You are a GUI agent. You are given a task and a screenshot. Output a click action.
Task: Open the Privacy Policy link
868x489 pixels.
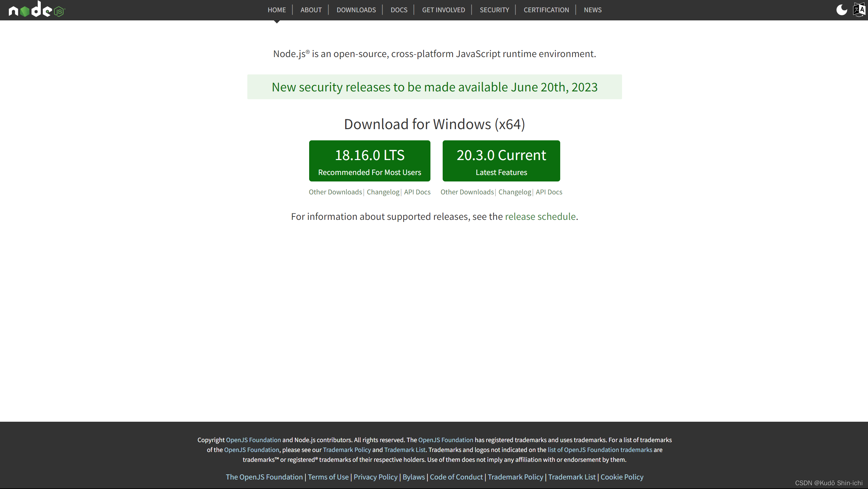(375, 477)
